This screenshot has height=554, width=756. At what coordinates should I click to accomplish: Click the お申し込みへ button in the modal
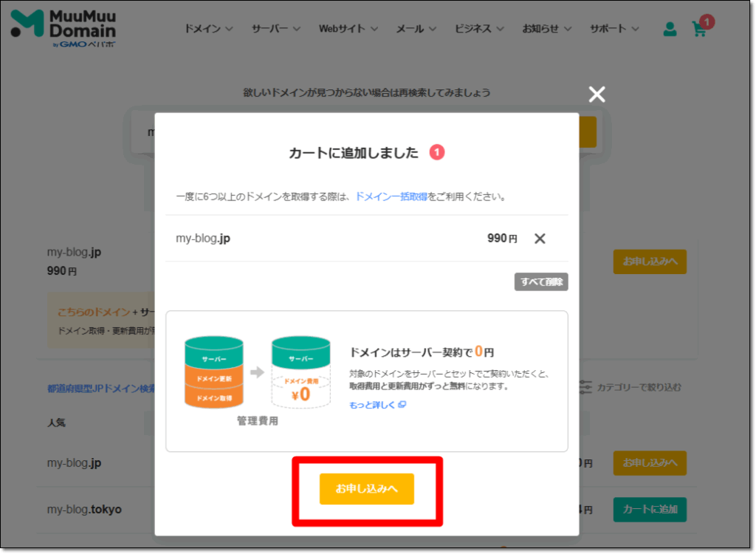(x=366, y=489)
